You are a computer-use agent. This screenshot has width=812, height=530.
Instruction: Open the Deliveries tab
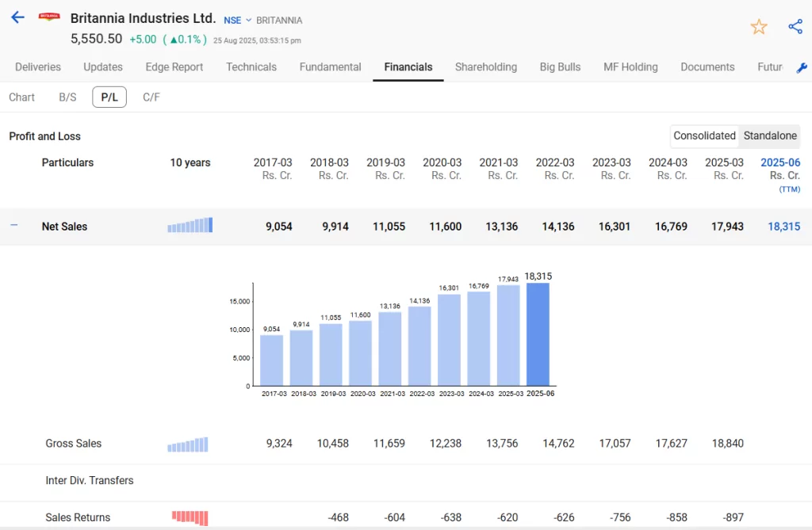pos(38,67)
